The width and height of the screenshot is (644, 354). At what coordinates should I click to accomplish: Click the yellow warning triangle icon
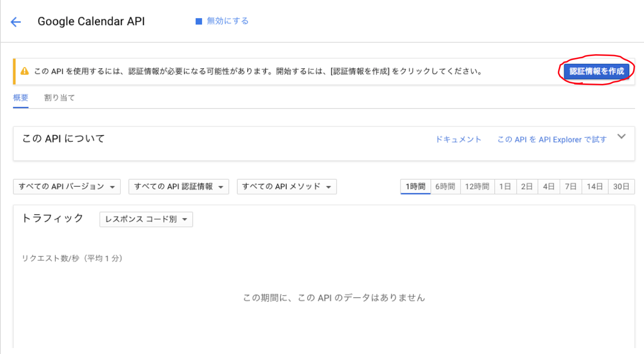(25, 71)
